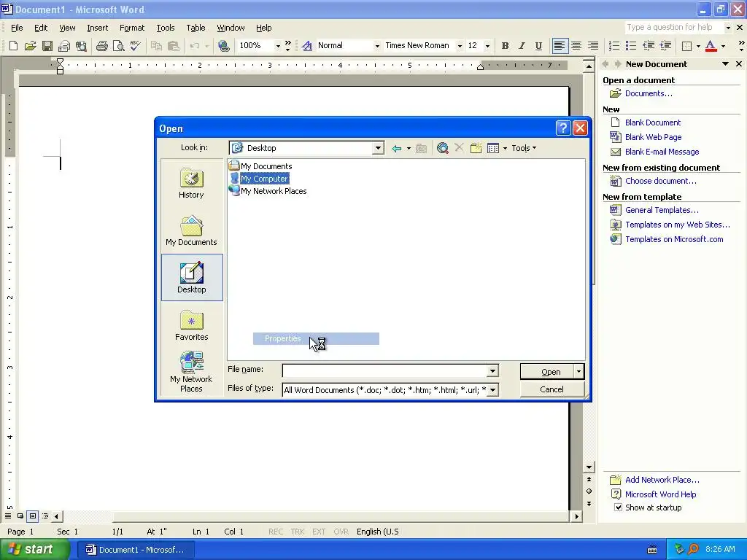The height and width of the screenshot is (560, 747).
Task: Expand the Times New Roman font dropdown
Action: pyautogui.click(x=460, y=46)
